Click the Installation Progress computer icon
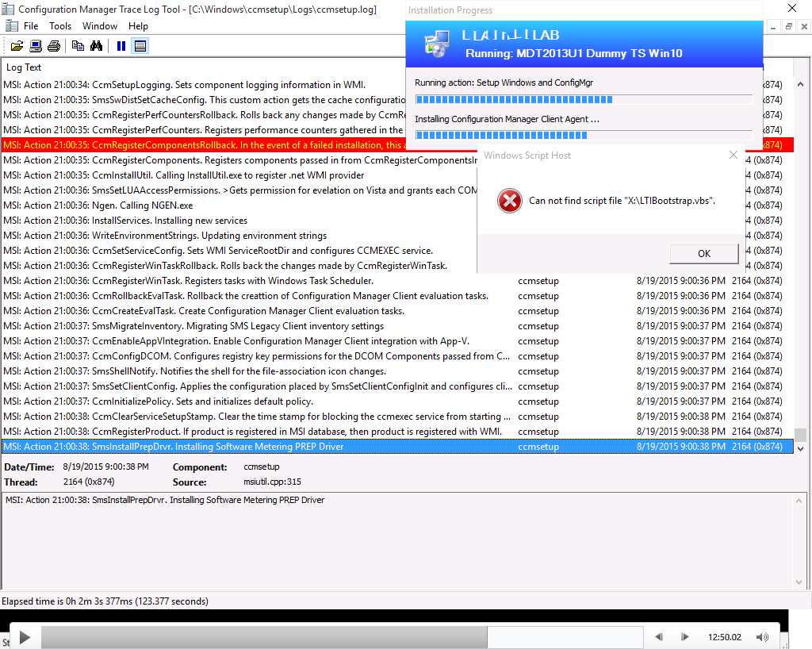 [x=437, y=44]
